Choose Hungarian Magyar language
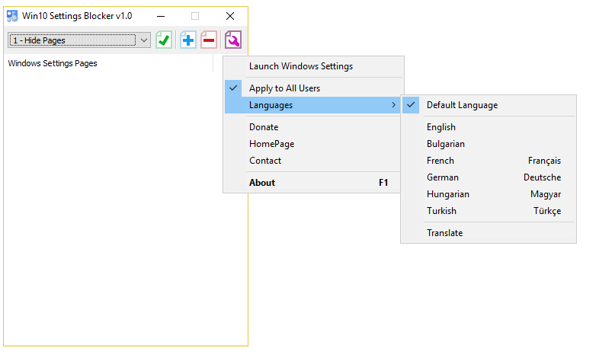 (488, 194)
